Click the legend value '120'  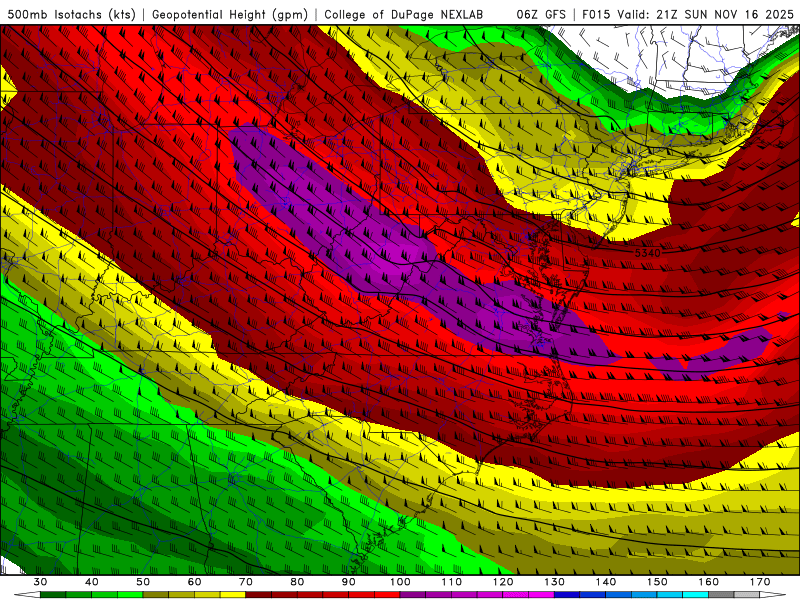[503, 582]
